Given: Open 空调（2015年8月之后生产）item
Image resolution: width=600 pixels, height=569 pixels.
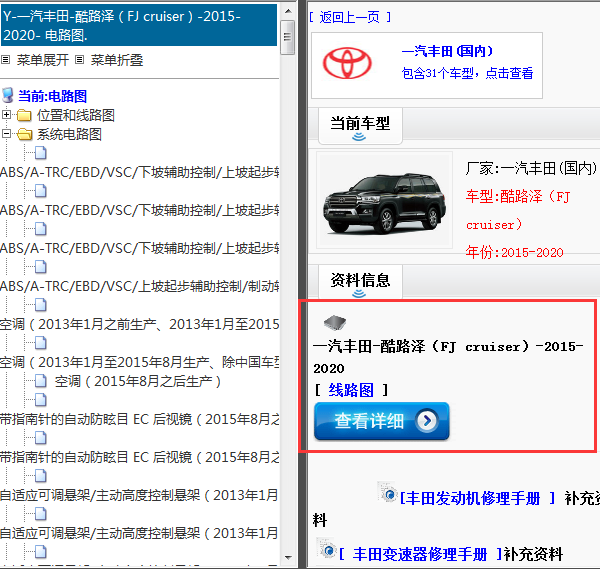Looking at the screenshot, I should click(x=137, y=382).
